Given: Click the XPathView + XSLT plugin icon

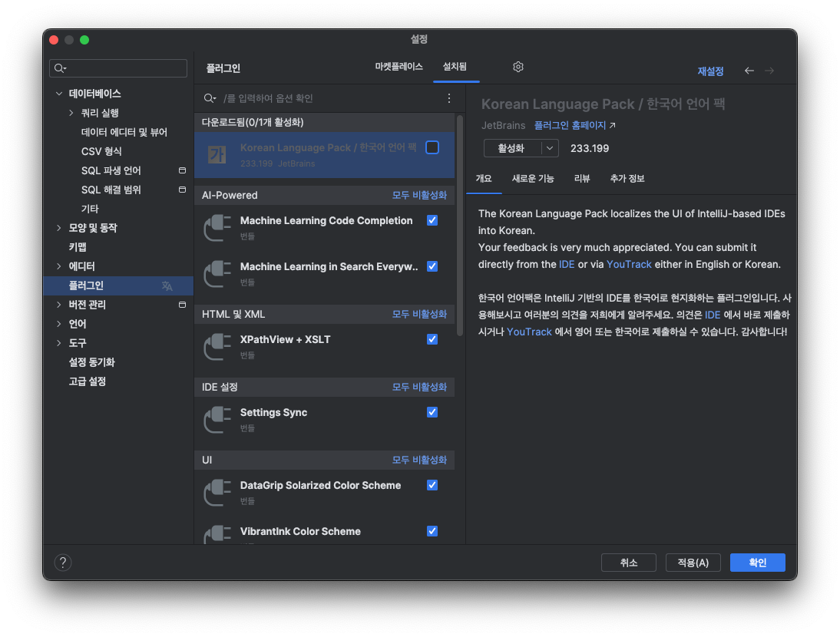Looking at the screenshot, I should pos(217,347).
